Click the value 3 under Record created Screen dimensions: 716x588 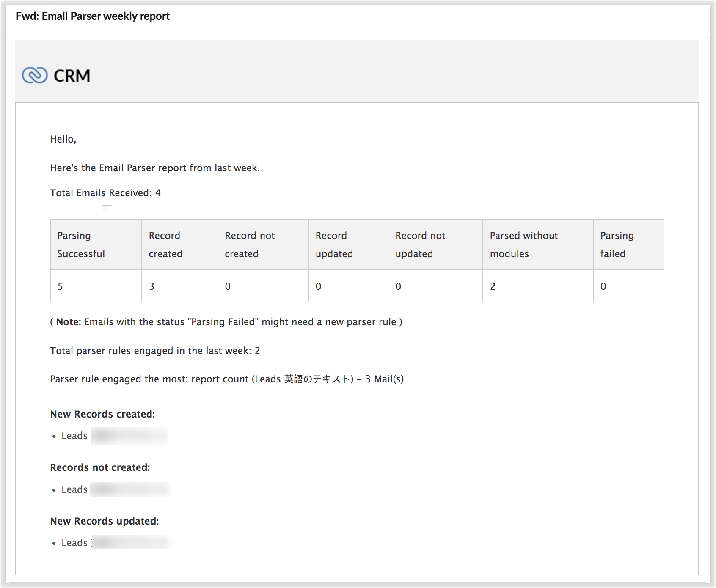pos(151,286)
